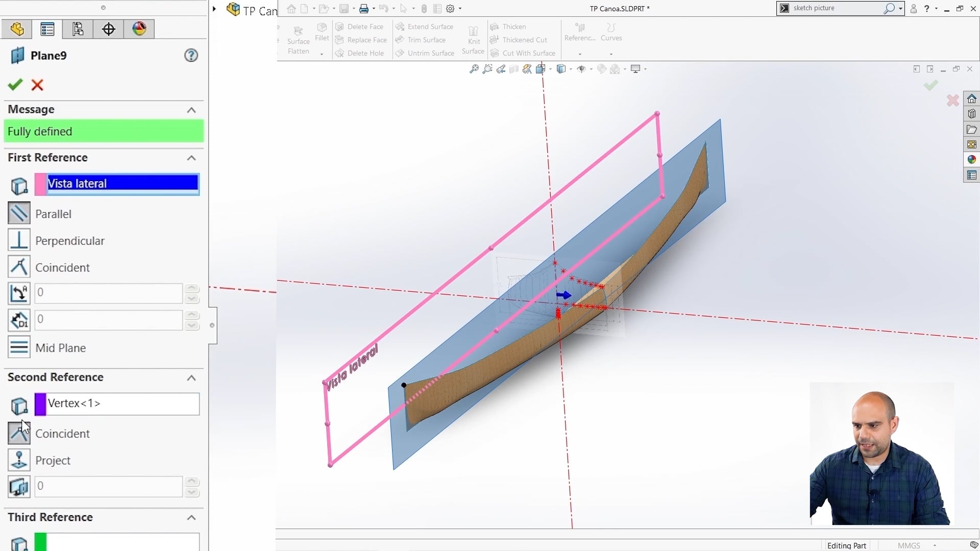Select the Zoom to Fit tool
The width and height of the screenshot is (980, 551).
475,69
